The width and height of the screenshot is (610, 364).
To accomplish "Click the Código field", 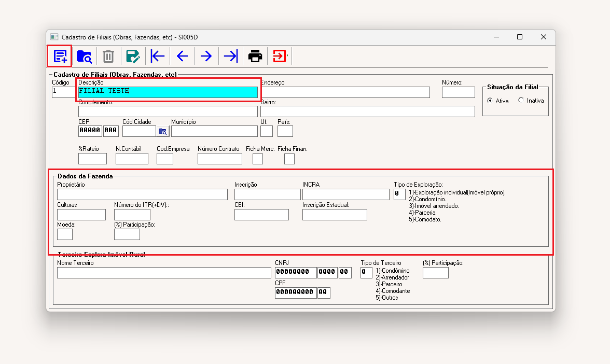I will coord(64,92).
